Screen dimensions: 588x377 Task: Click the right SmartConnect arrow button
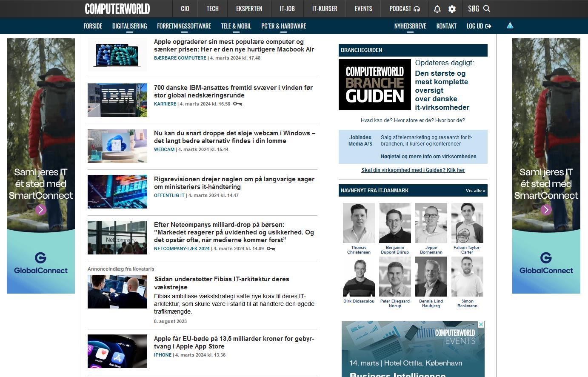[x=546, y=210]
